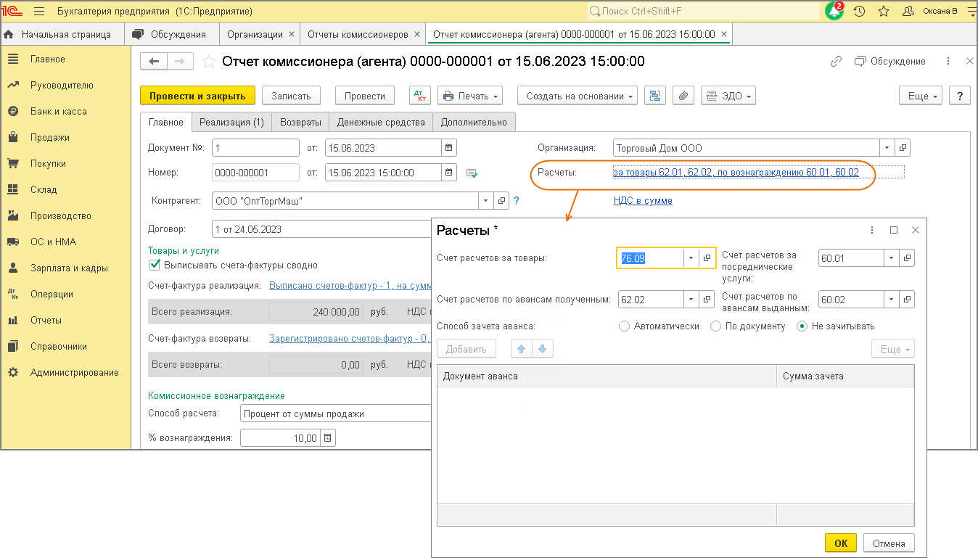Expand the 60.02 авансам выданным account dropdown
Image resolution: width=978 pixels, height=560 pixels.
(891, 299)
